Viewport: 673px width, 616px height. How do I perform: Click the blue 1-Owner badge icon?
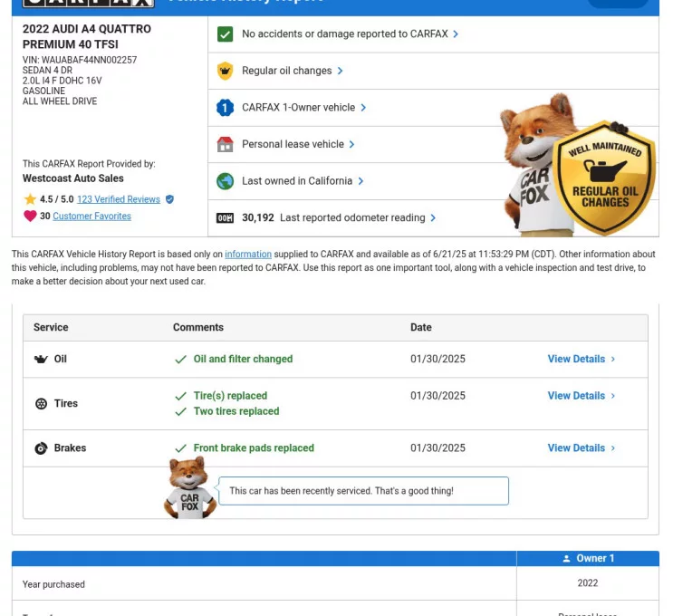pyautogui.click(x=225, y=108)
